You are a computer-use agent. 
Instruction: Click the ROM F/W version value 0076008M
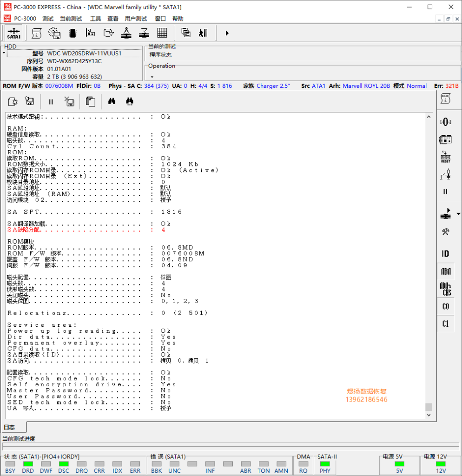[x=59, y=86]
